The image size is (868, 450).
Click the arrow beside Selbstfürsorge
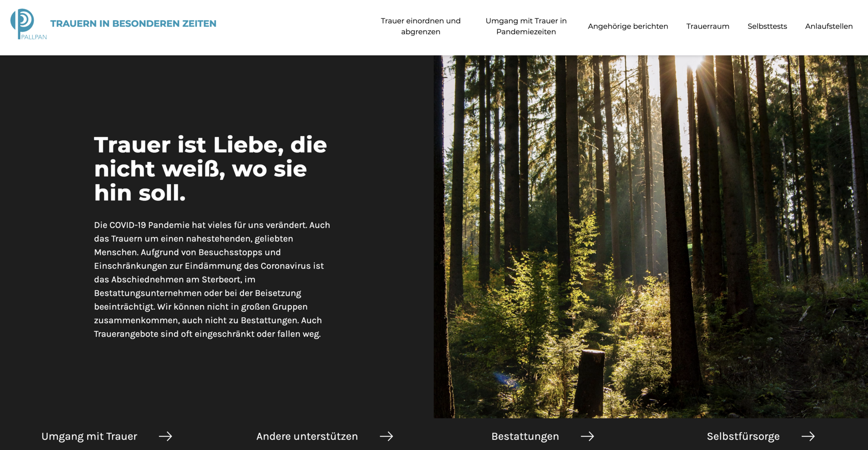808,436
